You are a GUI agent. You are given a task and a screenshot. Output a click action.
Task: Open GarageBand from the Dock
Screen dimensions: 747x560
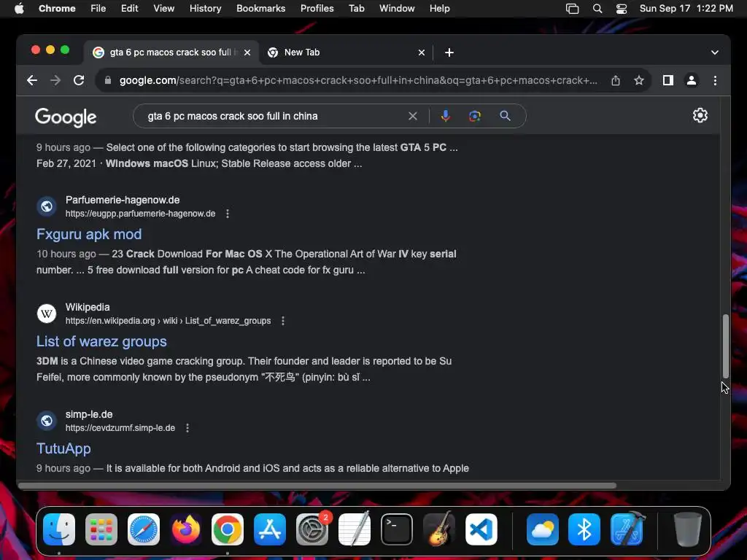[438, 529]
